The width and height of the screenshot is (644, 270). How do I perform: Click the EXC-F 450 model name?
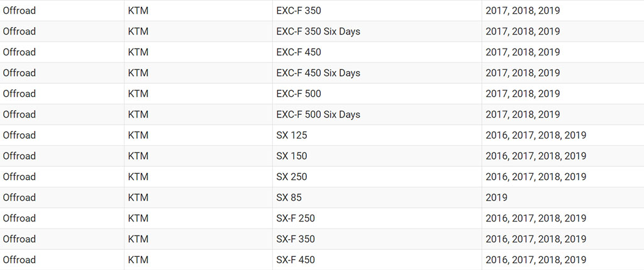pos(299,52)
